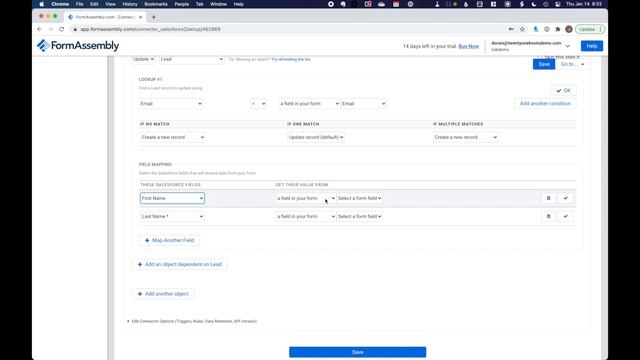Click the FormAssembly logo
The width and height of the screenshot is (640, 360).
click(78, 46)
